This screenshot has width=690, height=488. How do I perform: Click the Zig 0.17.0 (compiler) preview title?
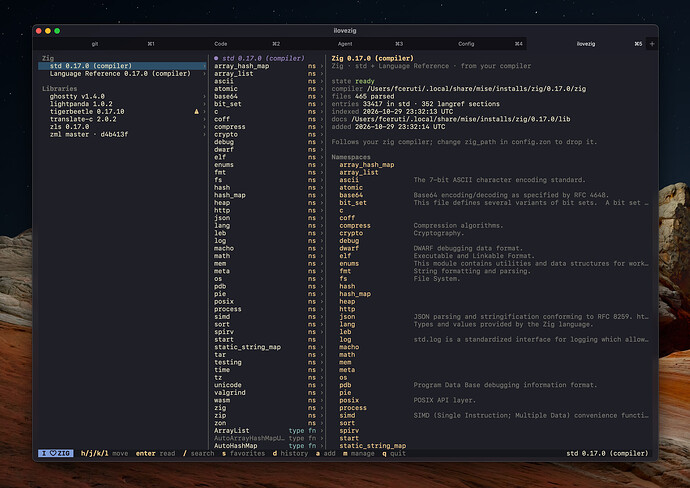click(373, 58)
